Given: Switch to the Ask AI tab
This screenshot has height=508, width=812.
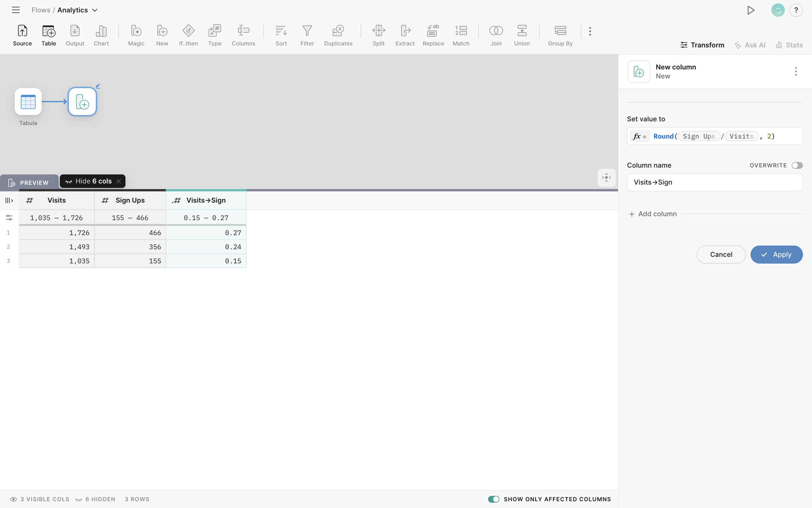Looking at the screenshot, I should pyautogui.click(x=750, y=45).
